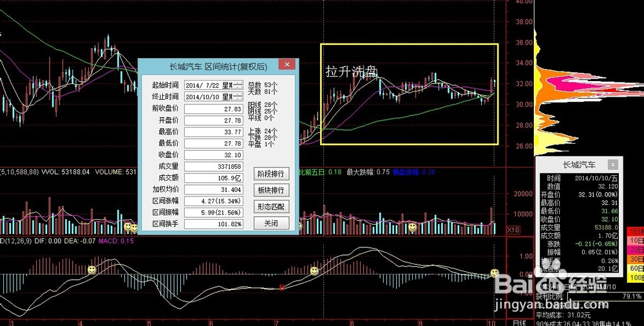Click the smiley marker in the volume pane near month 9
The height and width of the screenshot is (326, 644).
(x=412, y=227)
